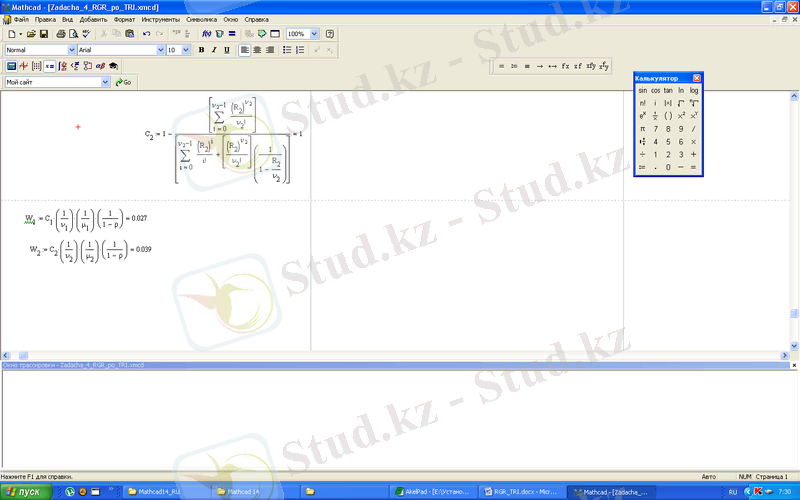Viewport: 800px width, 500px height.
Task: Expand the Normal style dropdown
Action: point(71,50)
